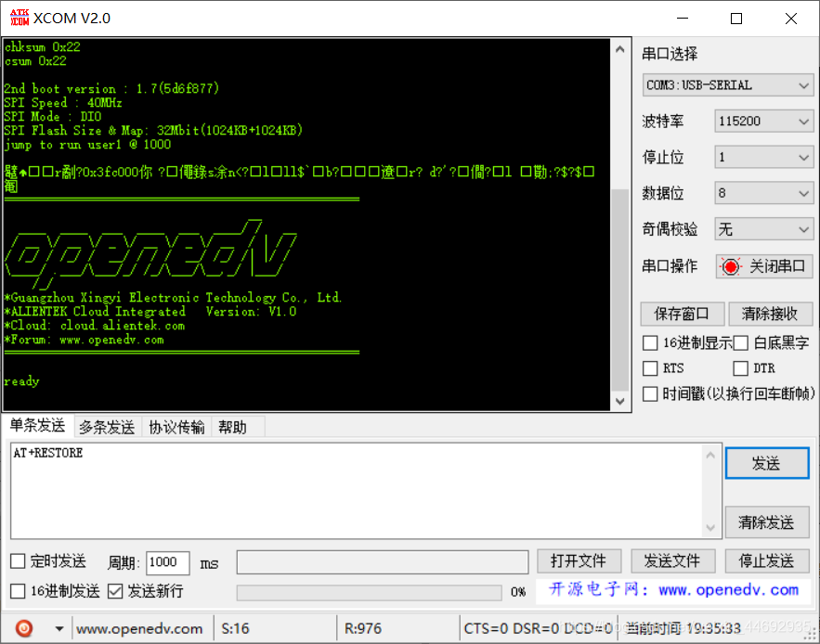Click the www.openedv.com status bar text

tap(139, 629)
